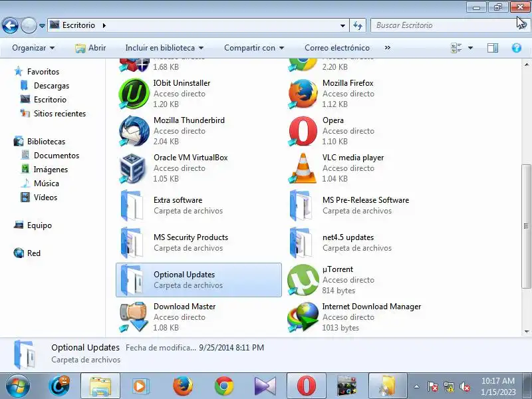Click the arrow after Escritorio breadcrumb
The height and width of the screenshot is (399, 532).
(104, 25)
